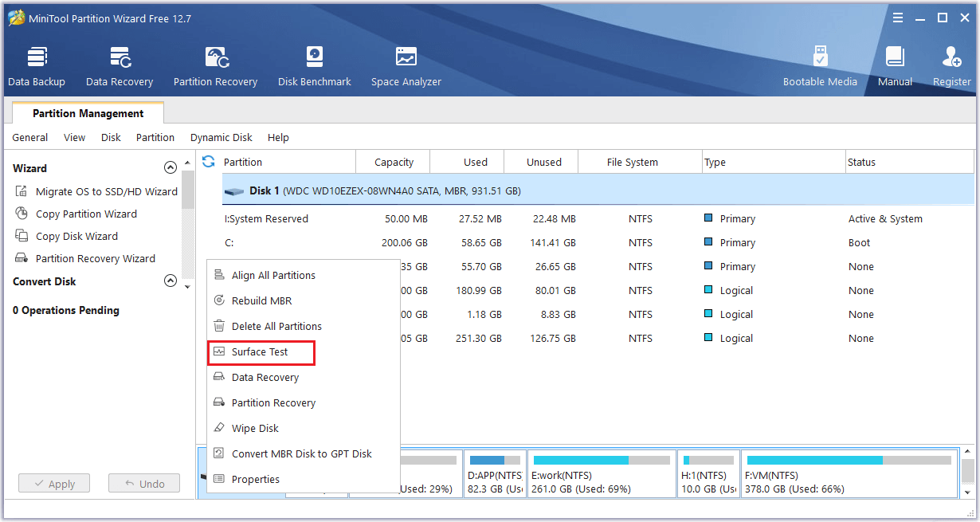Click the Partition Recovery Wizard icon
This screenshot has height=522, width=980.
click(22, 258)
